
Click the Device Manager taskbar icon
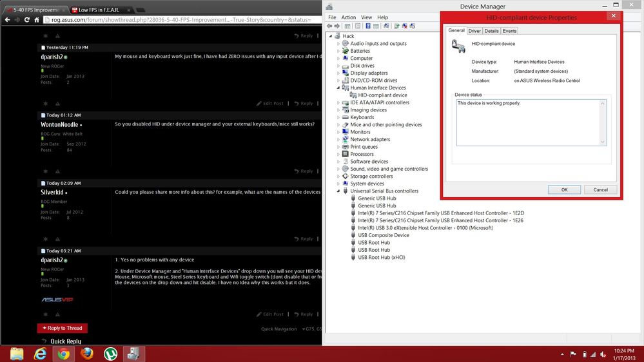[x=133, y=354]
